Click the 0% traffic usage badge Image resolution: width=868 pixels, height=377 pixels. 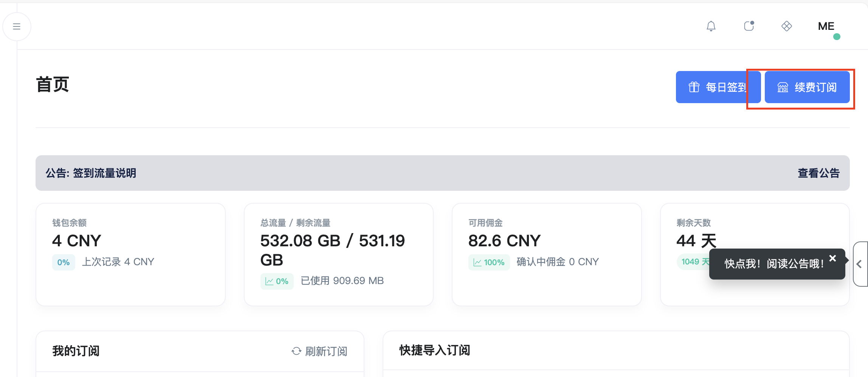277,281
